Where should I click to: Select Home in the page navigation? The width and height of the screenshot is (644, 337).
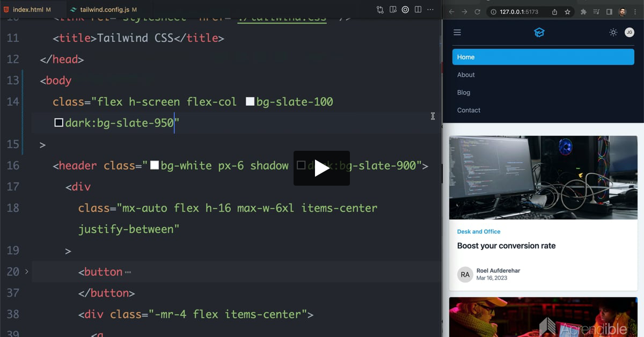(543, 57)
